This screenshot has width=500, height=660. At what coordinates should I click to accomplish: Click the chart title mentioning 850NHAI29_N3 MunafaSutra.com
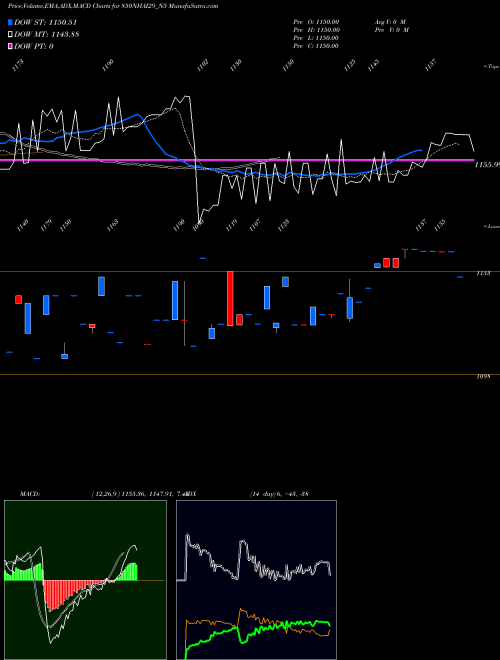pos(113,6)
